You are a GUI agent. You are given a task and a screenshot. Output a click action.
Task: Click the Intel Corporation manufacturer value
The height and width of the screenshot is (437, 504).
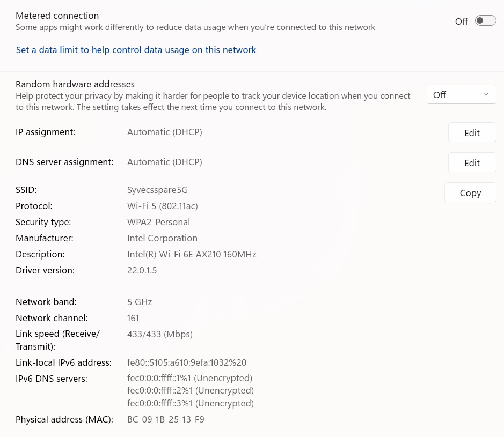pyautogui.click(x=162, y=238)
